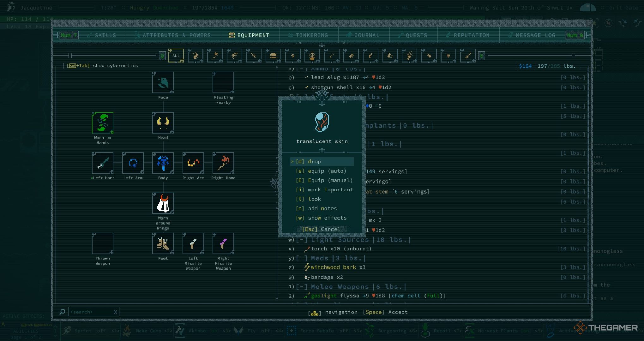Open the Attributes & Powers tab
The image size is (644, 341).
click(x=173, y=35)
